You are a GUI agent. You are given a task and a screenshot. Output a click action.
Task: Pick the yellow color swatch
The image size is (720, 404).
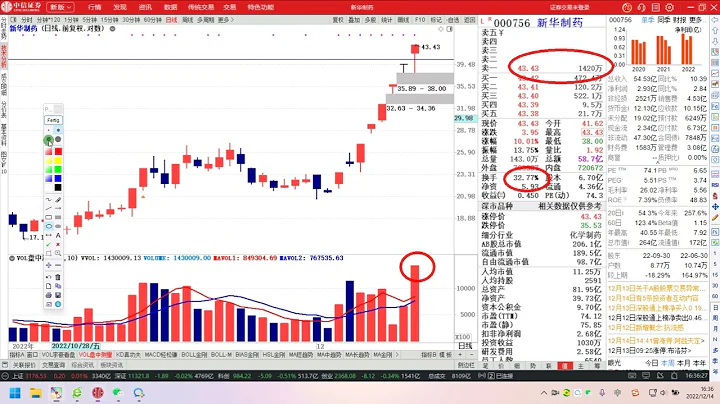tap(58, 160)
